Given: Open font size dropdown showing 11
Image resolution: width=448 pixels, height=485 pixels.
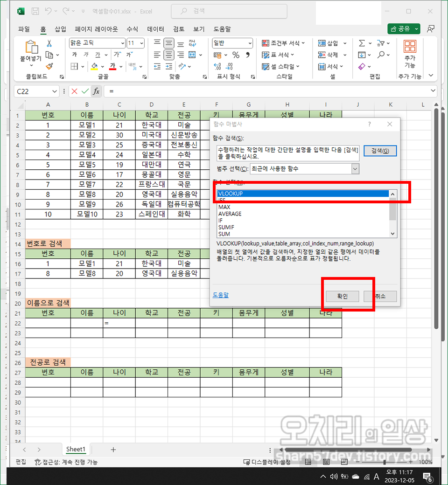Looking at the screenshot, I should (142, 43).
